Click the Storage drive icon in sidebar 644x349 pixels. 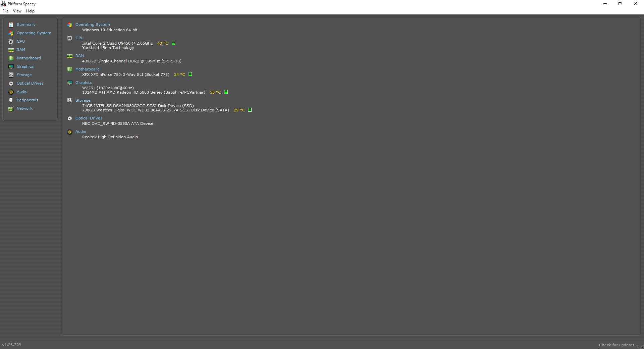click(11, 75)
